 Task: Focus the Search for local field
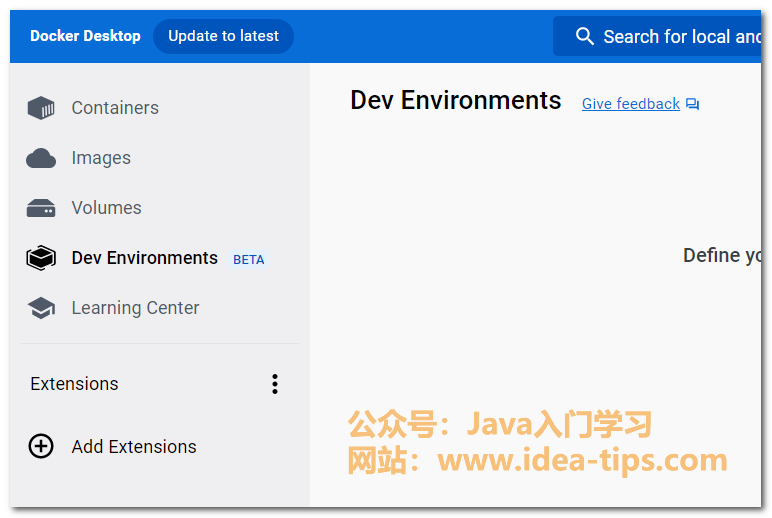coord(682,36)
